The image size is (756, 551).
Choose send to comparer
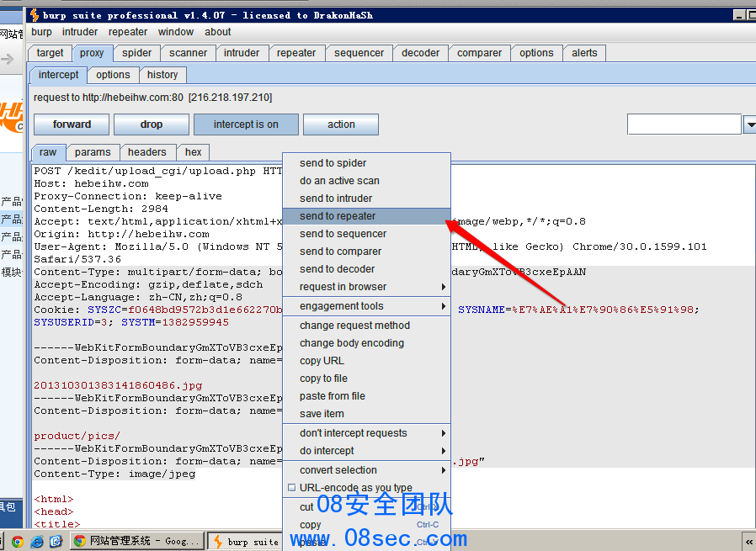[x=366, y=252]
